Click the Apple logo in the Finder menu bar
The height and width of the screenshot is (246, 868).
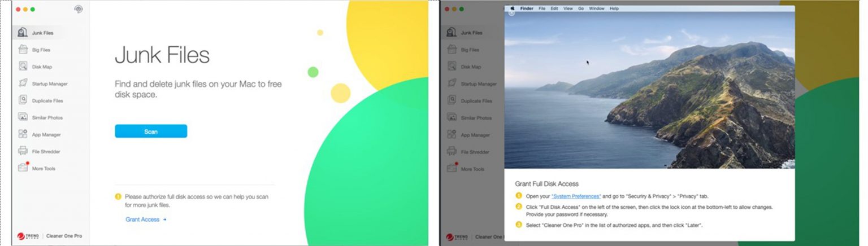(x=513, y=8)
